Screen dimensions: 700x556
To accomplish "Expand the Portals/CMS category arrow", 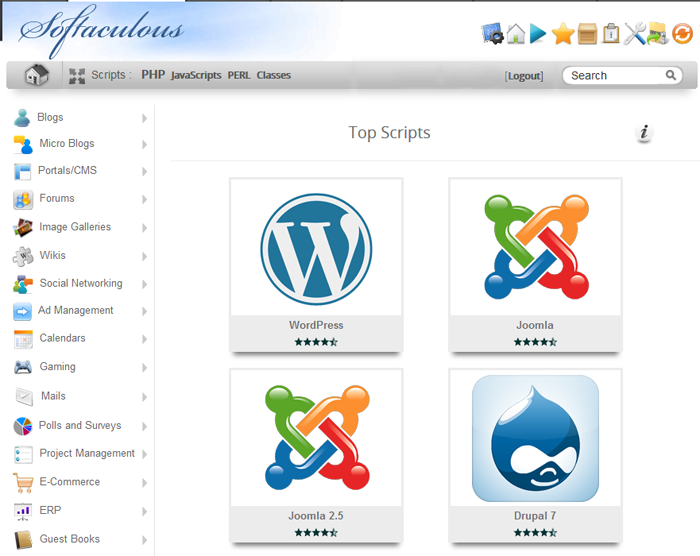I will click(144, 171).
